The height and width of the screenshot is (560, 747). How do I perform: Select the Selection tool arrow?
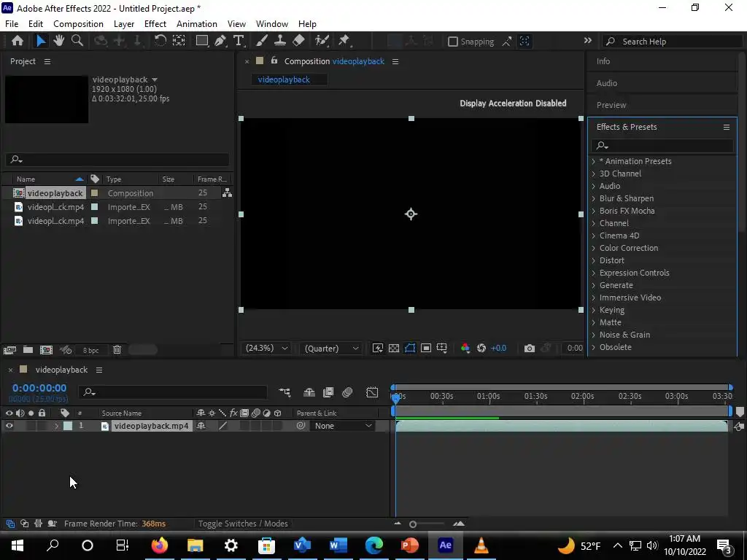point(41,41)
